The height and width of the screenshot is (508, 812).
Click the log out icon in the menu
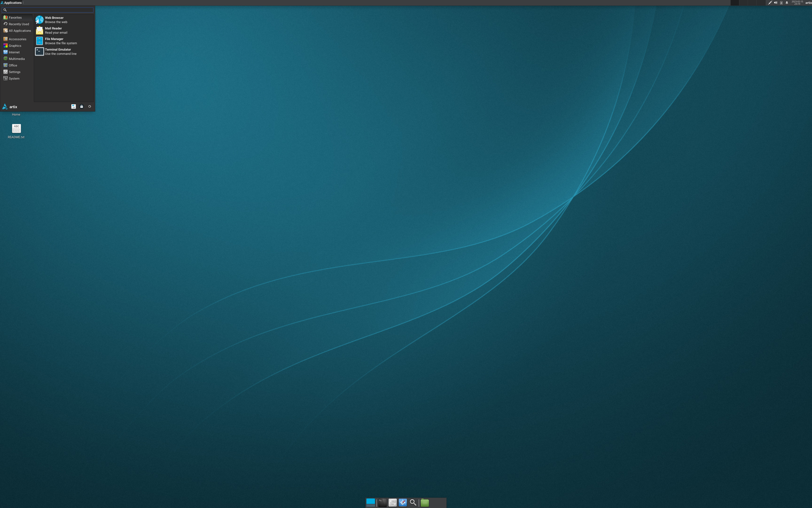(89, 106)
